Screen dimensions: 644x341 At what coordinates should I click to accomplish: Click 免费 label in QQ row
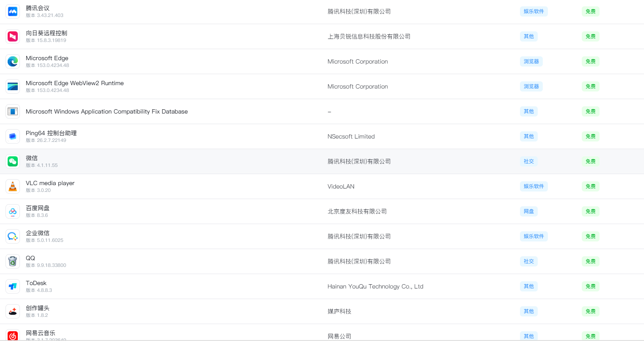[591, 261]
